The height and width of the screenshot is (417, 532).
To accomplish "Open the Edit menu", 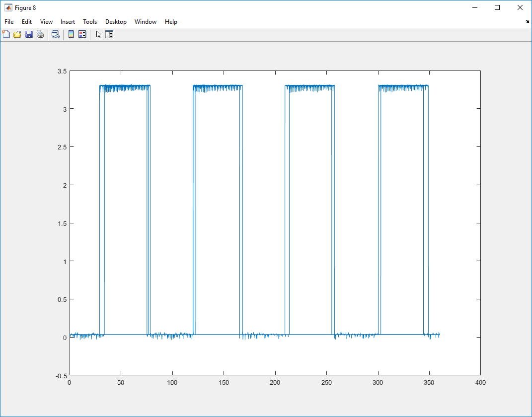I will [x=27, y=22].
